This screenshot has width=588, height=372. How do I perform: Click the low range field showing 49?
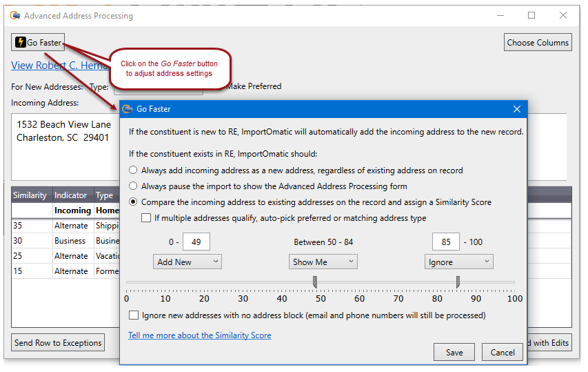tap(196, 242)
